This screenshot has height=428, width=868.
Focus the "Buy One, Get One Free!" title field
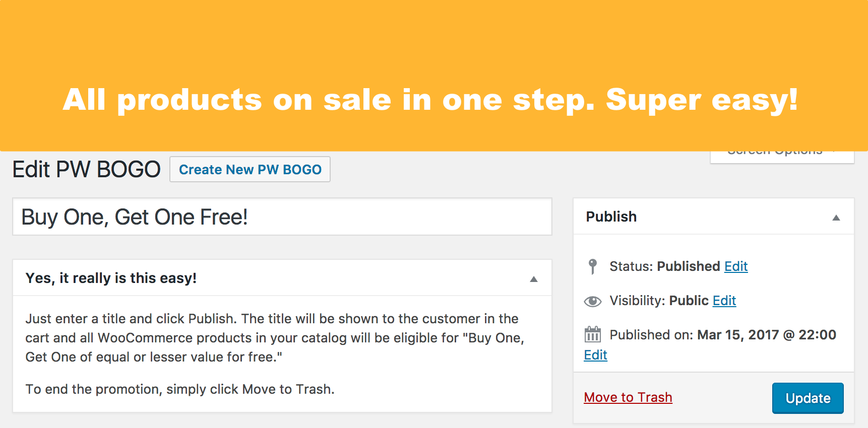point(282,217)
